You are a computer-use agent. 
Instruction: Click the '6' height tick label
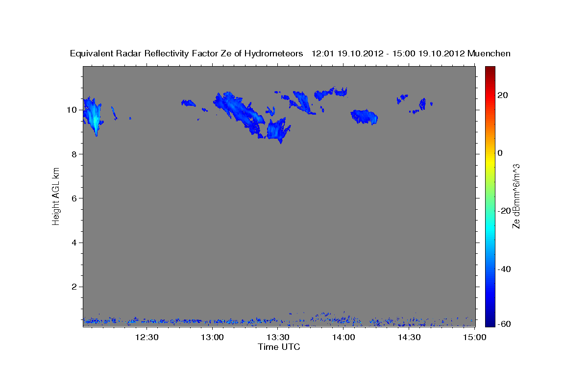(x=74, y=198)
